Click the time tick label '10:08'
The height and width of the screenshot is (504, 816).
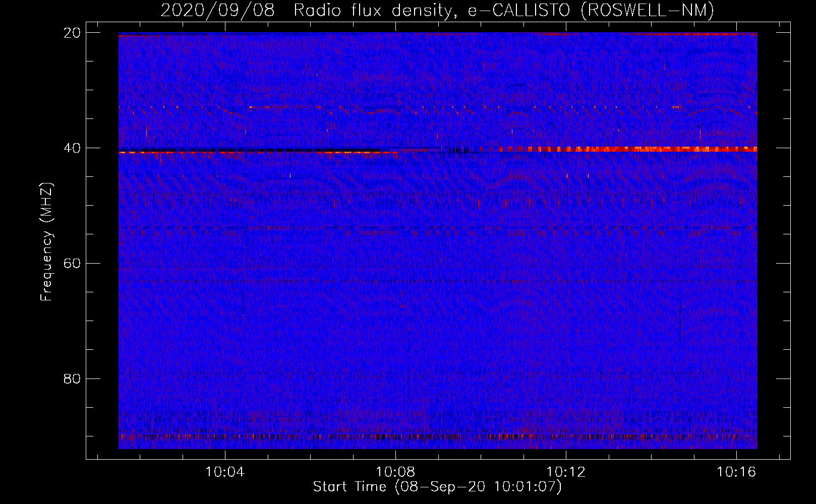tap(396, 472)
